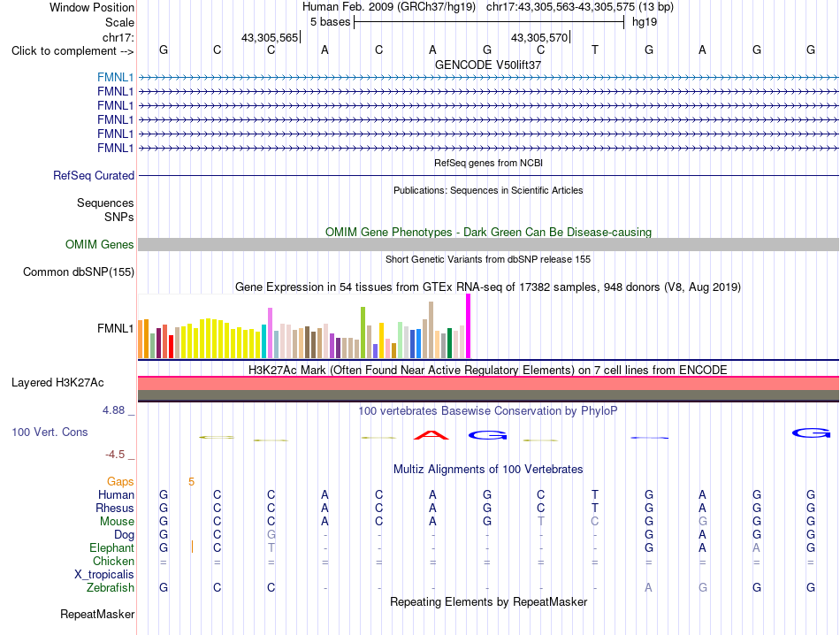Click 'Click to complement -->' to complement bases

[73, 51]
